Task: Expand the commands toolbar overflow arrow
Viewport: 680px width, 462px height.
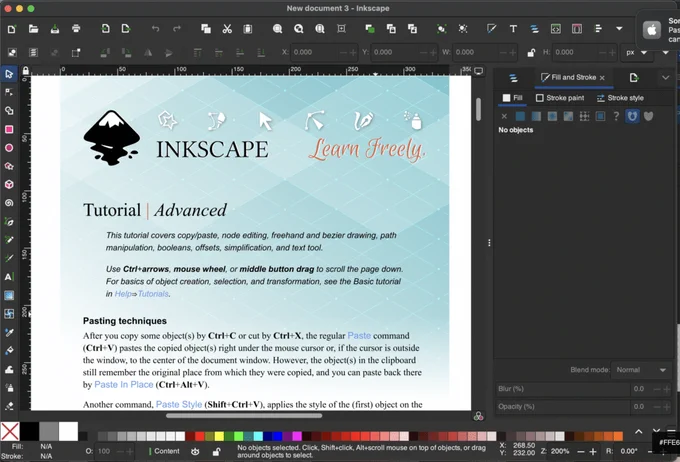Action: (619, 29)
